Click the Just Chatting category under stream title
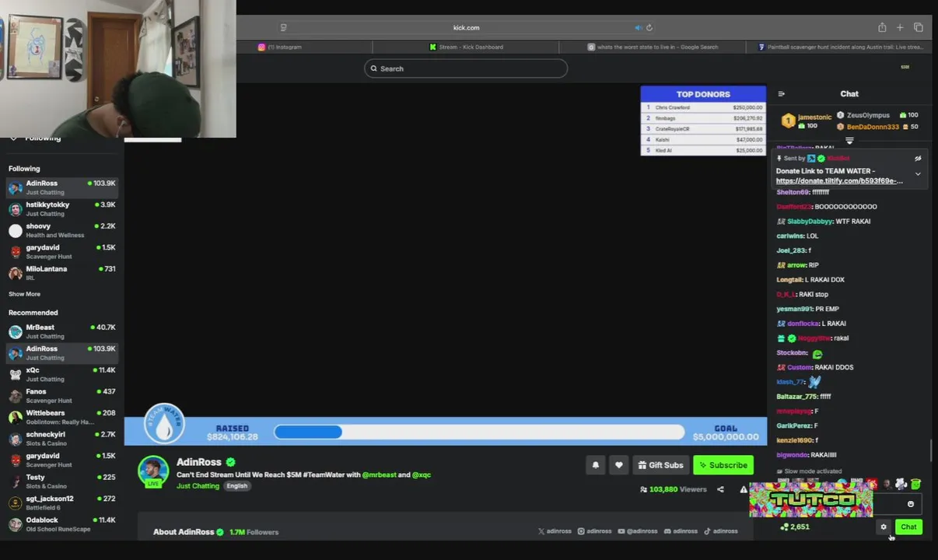 (x=198, y=486)
